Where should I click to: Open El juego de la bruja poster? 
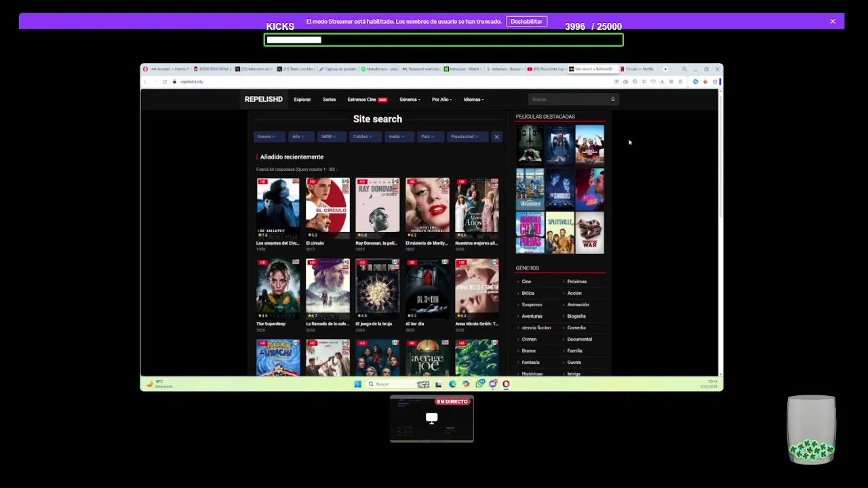click(x=378, y=289)
